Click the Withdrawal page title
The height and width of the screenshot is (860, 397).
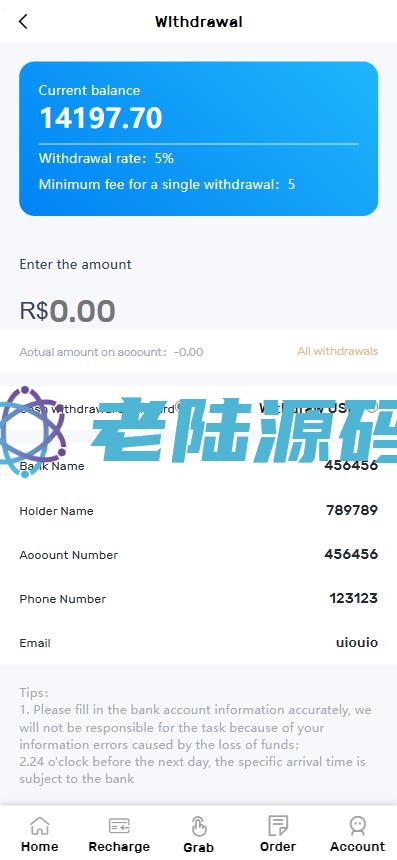point(198,22)
